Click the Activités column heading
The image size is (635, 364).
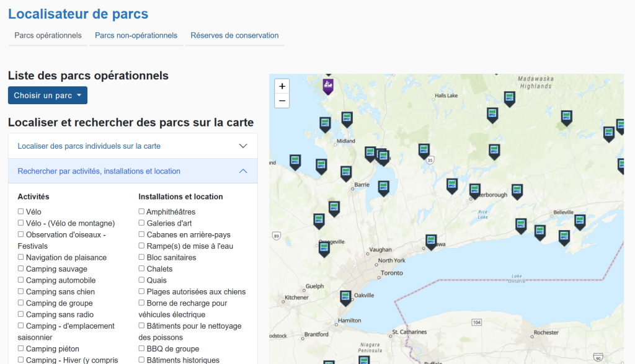[x=33, y=197]
